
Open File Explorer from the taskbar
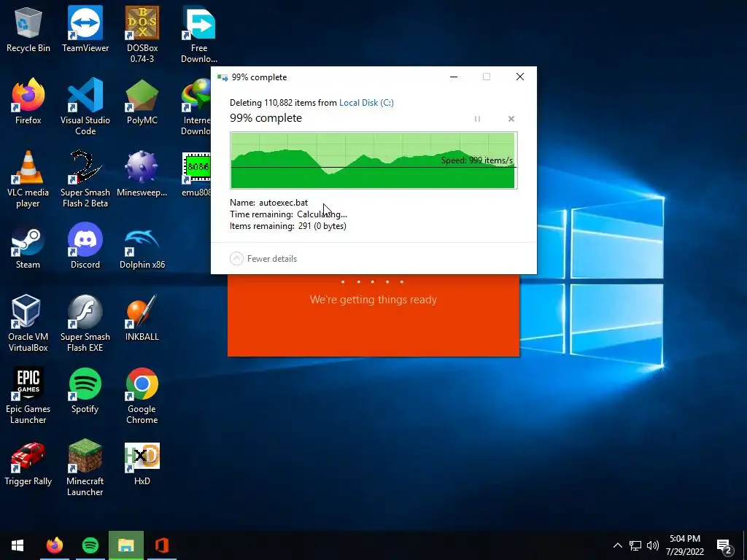pos(125,545)
